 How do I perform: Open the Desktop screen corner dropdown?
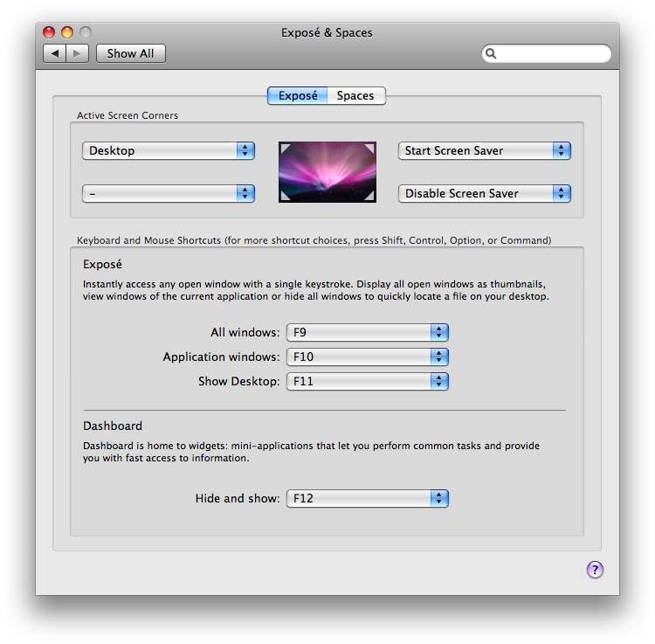(x=169, y=151)
